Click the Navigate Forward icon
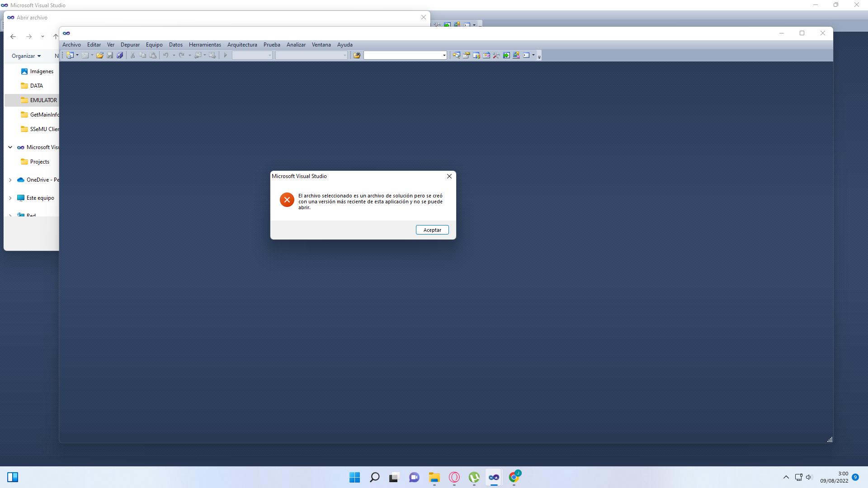This screenshot has width=868, height=488. [212, 55]
